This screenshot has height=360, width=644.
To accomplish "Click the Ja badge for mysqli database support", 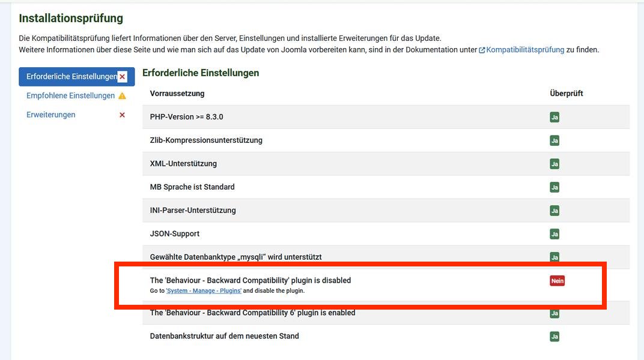I will coord(553,257).
